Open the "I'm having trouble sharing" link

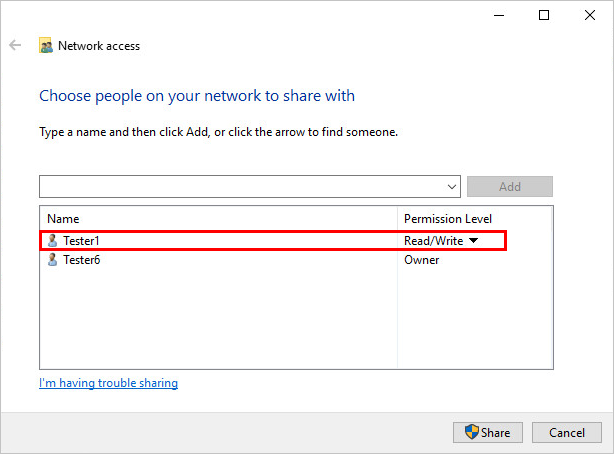tap(108, 383)
